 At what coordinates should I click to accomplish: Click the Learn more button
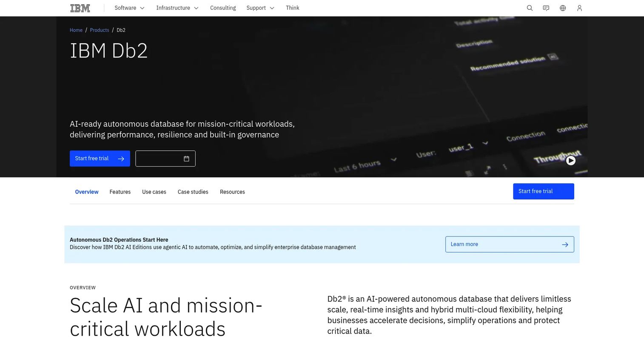[510, 244]
